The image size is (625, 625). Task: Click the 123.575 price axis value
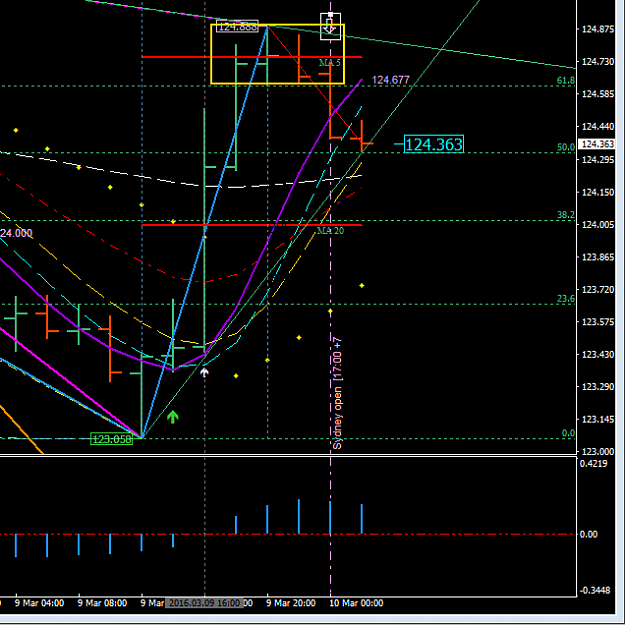[598, 322]
